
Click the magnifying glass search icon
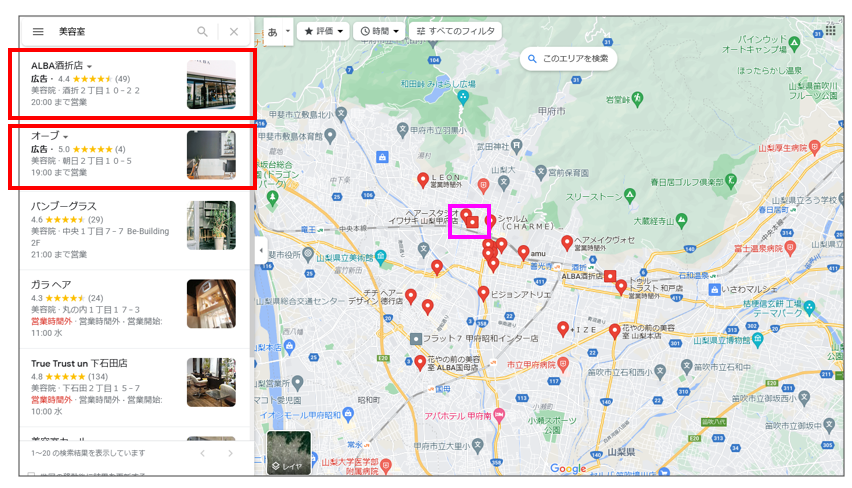(x=203, y=32)
